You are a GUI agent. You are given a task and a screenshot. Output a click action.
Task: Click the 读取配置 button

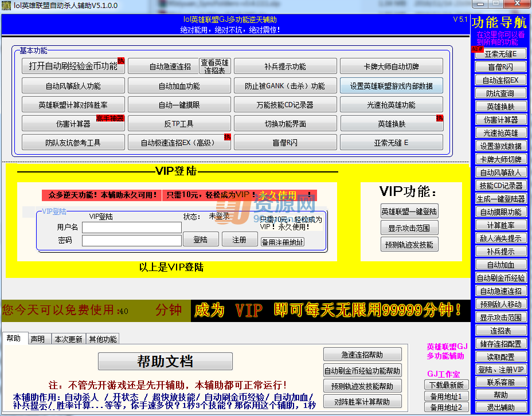tap(501, 356)
